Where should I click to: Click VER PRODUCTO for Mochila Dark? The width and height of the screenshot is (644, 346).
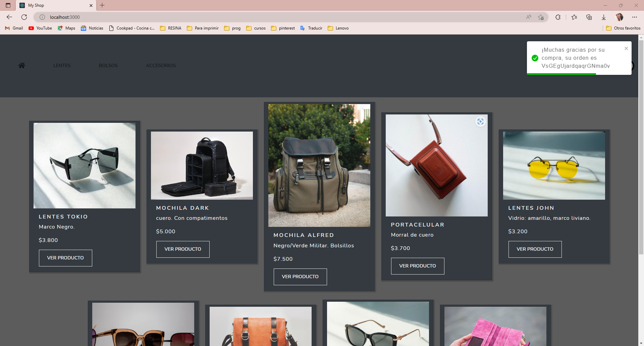tap(182, 249)
